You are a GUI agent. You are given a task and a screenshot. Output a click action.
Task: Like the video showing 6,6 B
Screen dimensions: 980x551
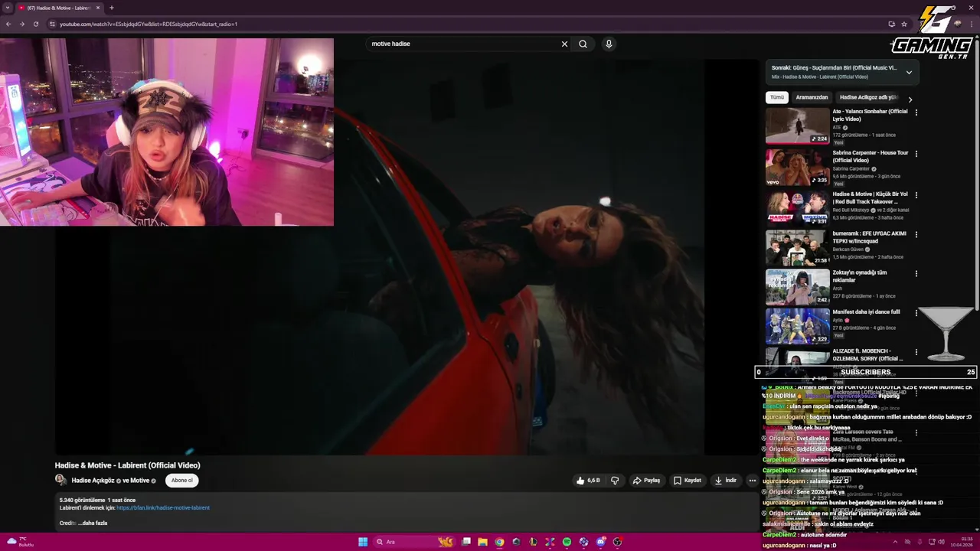588,481
